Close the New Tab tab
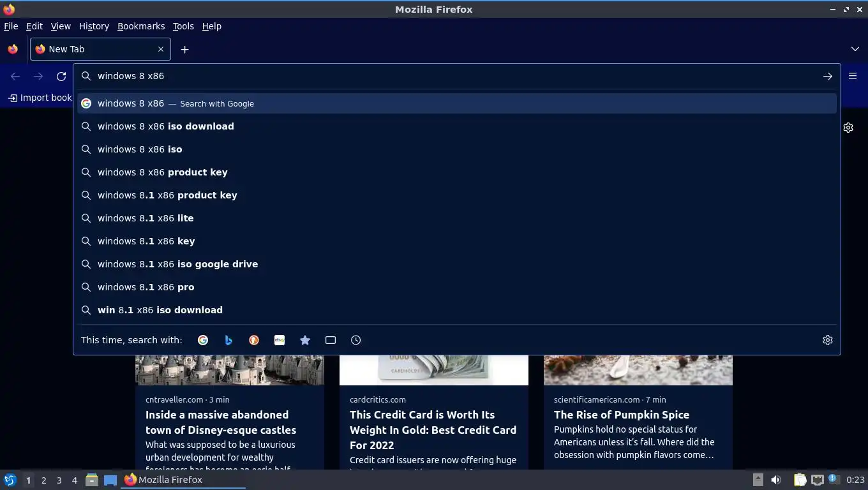The image size is (868, 490). [161, 49]
